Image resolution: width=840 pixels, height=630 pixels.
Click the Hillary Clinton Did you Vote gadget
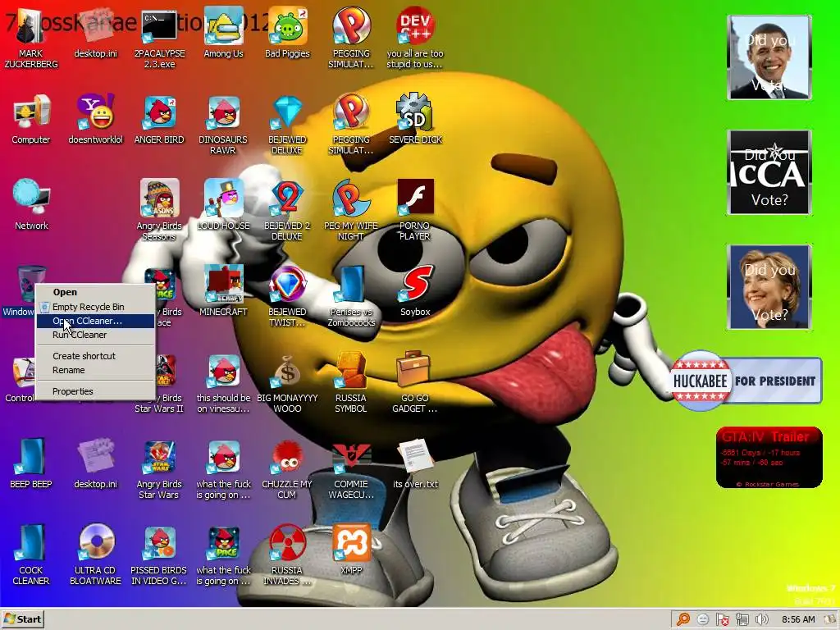click(769, 286)
